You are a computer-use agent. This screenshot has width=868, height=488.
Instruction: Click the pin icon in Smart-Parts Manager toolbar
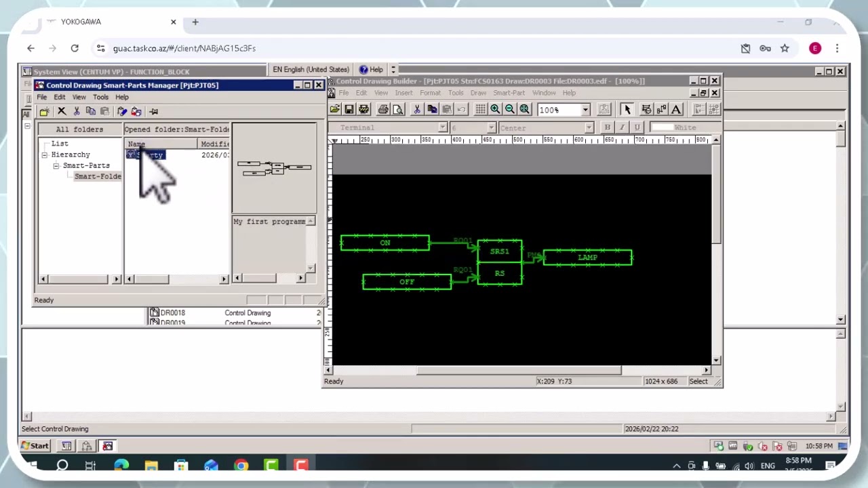[x=154, y=111]
